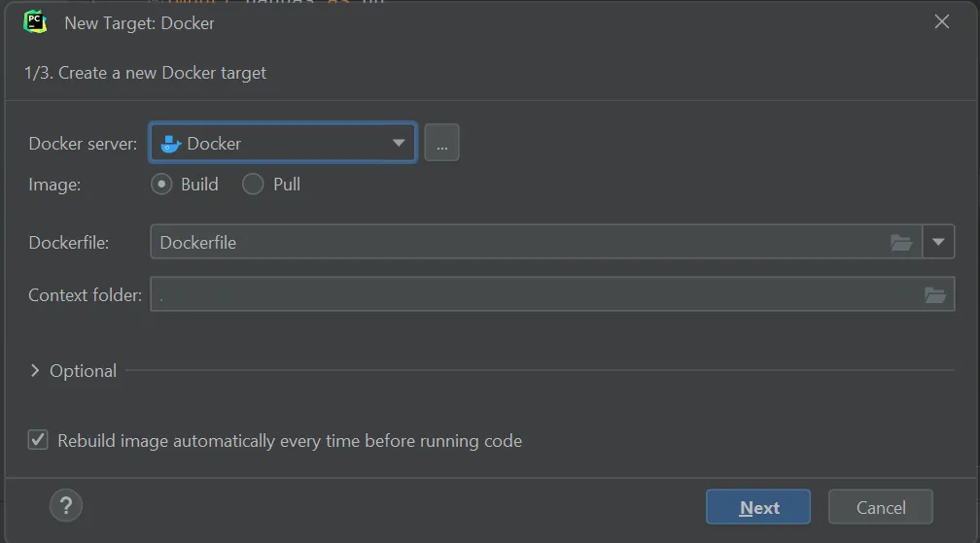The width and height of the screenshot is (980, 543).
Task: Choose the Pull image radio option
Action: (253, 185)
